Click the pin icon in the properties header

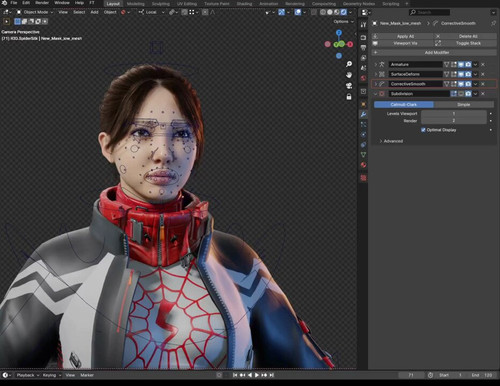(493, 23)
